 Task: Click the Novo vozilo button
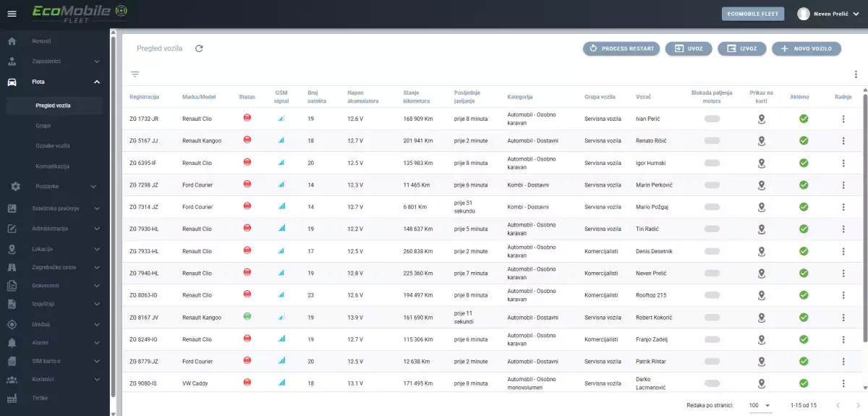807,48
